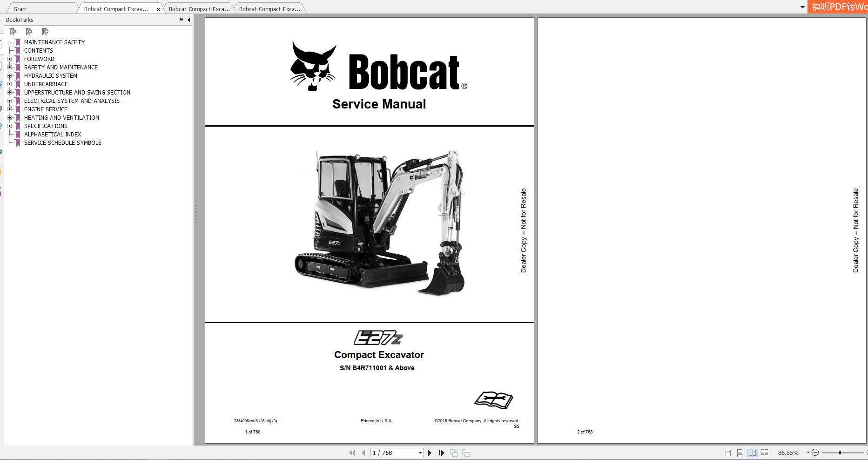The height and width of the screenshot is (460, 868).
Task: Click the delete bookmark icon
Action: [13, 31]
